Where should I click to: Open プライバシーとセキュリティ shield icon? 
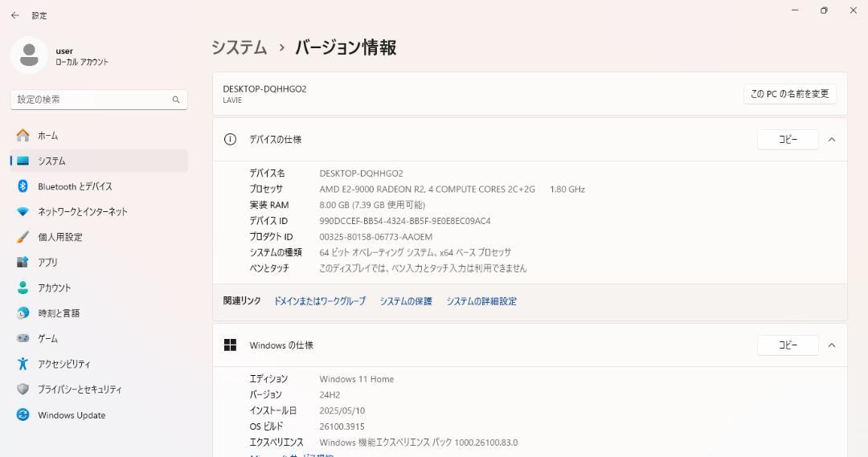tap(23, 389)
